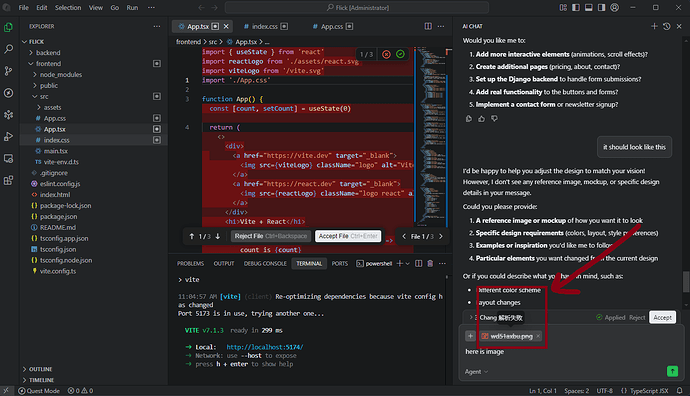
Task: Switch to the App.css editor tab
Action: (x=333, y=26)
